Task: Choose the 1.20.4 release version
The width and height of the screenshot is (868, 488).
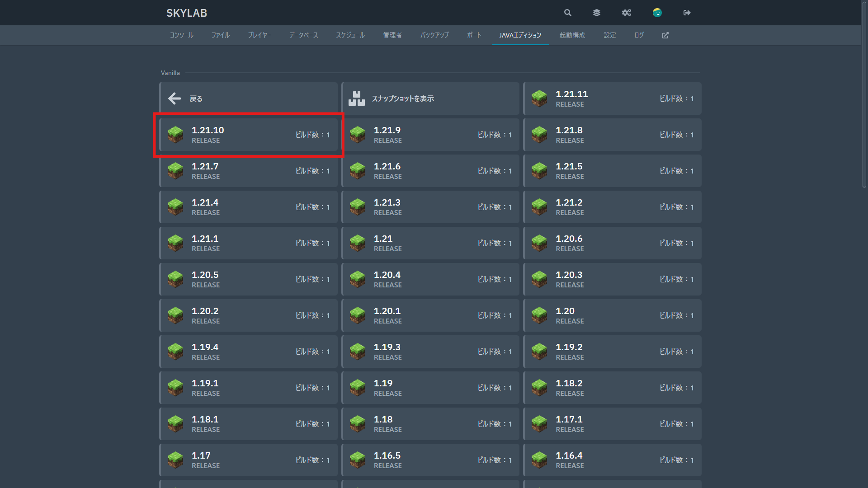Action: point(430,279)
